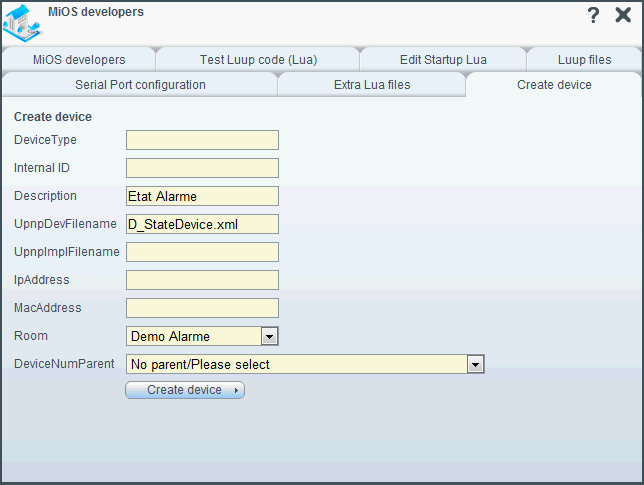Focus the UpnpImplFilename input field

click(x=202, y=252)
